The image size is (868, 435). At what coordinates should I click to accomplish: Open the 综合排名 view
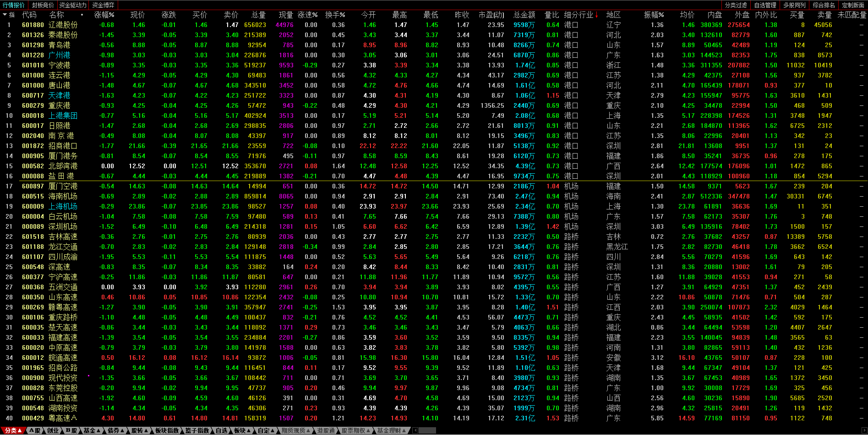pos(824,5)
